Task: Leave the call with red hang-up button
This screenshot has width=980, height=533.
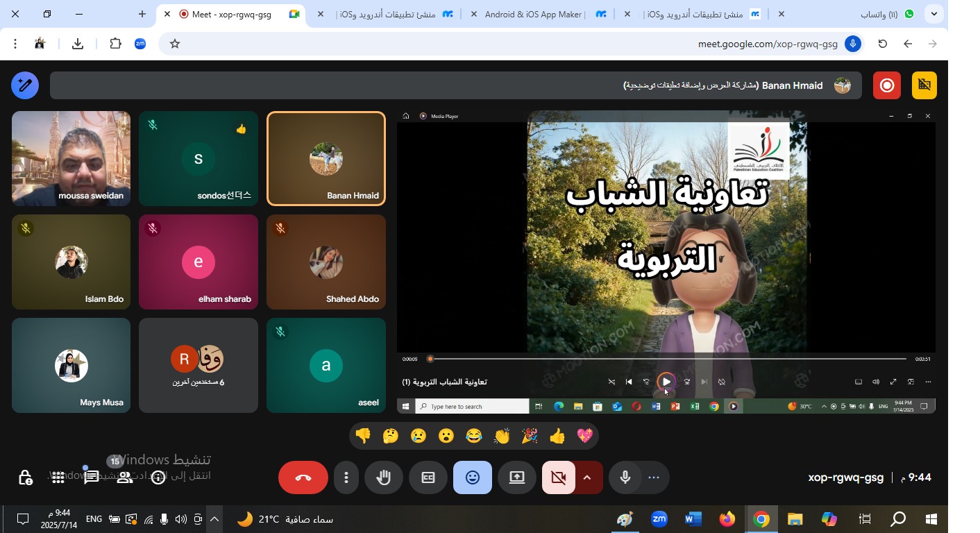Action: point(303,477)
